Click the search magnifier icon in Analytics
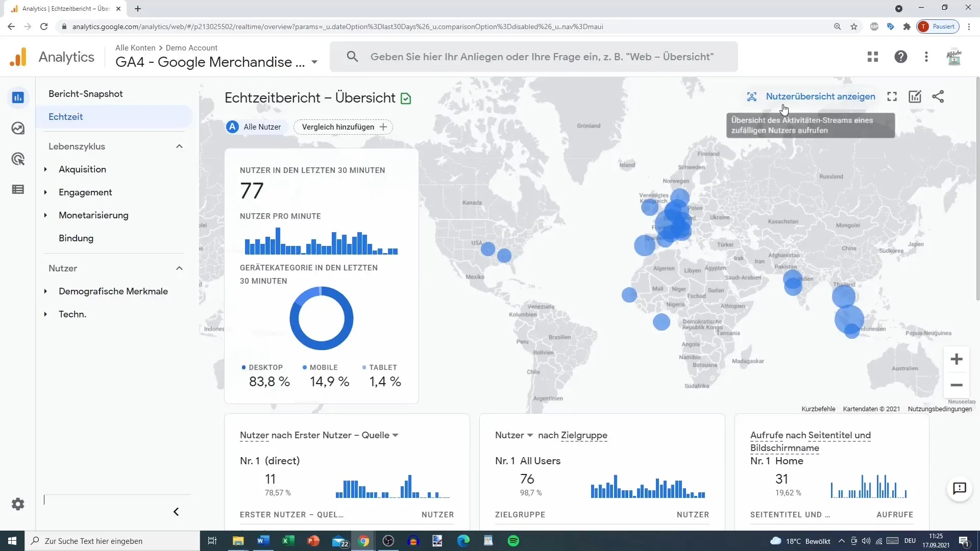The height and width of the screenshot is (551, 980). [x=352, y=57]
